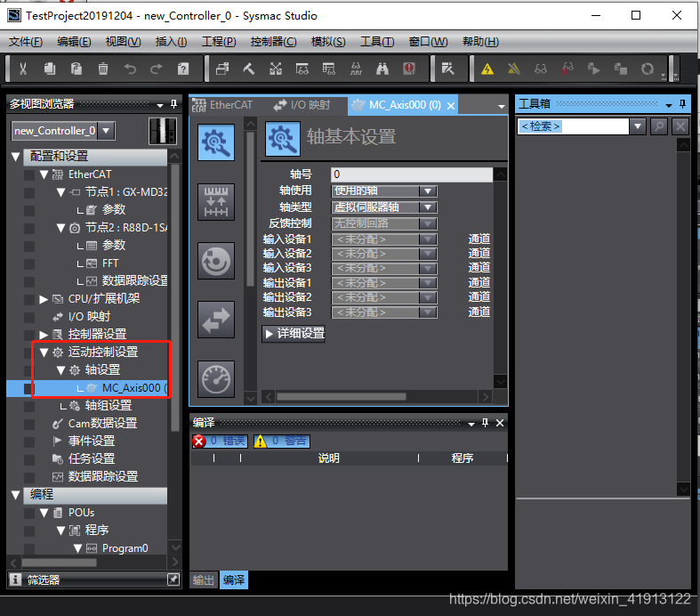Select 事件设置 in the tree

(92, 442)
